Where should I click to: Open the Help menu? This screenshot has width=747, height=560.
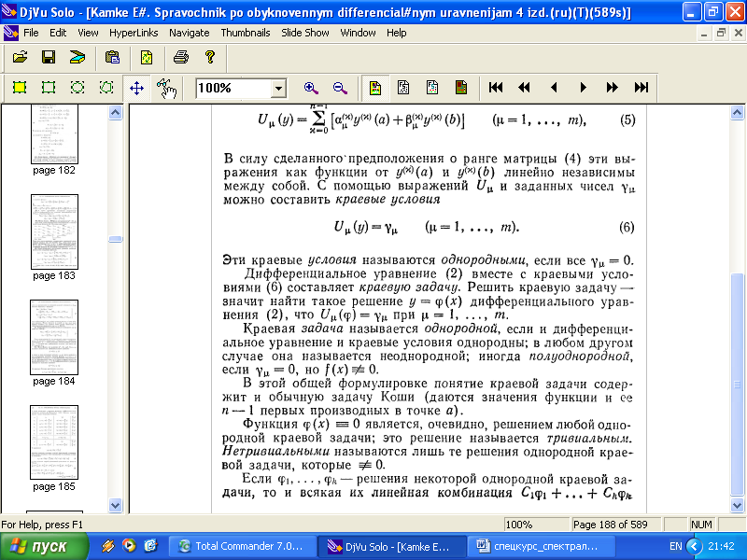point(396,33)
